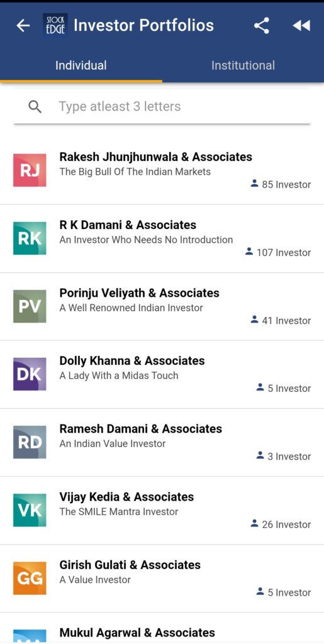Tap the search magnifier icon

pos(35,107)
